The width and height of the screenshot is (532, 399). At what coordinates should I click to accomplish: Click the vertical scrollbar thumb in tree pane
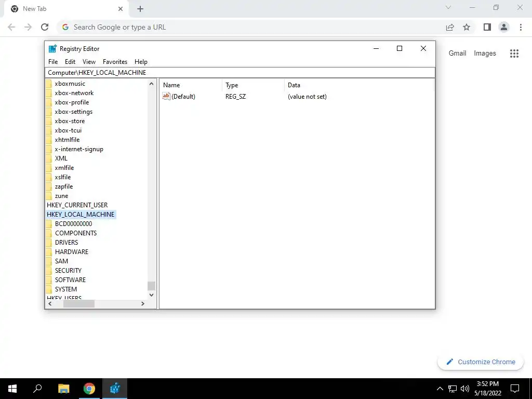[x=151, y=286]
